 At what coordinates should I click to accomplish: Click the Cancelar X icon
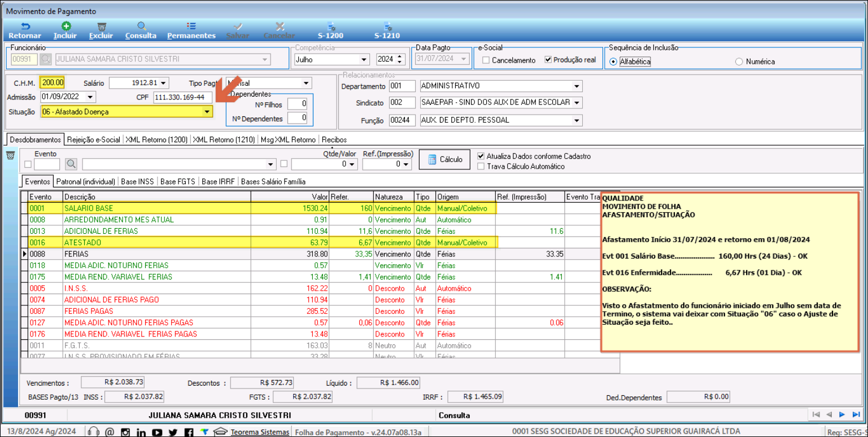coord(280,26)
